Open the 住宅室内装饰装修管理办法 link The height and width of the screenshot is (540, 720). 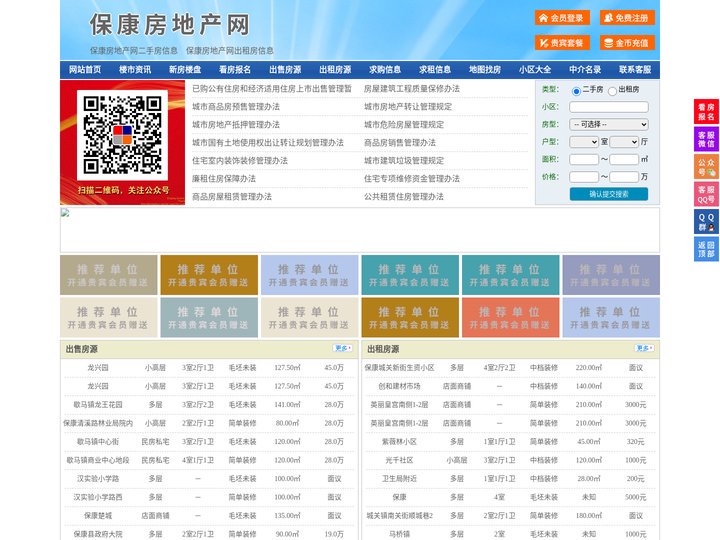tap(240, 161)
